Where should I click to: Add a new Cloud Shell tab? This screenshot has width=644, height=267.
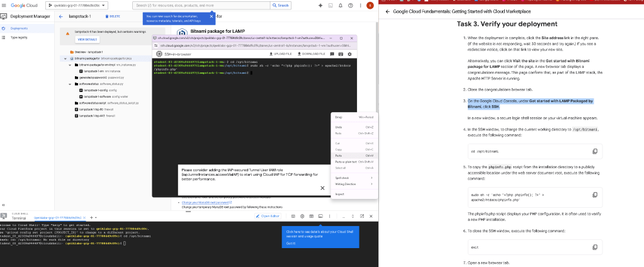coord(91,217)
